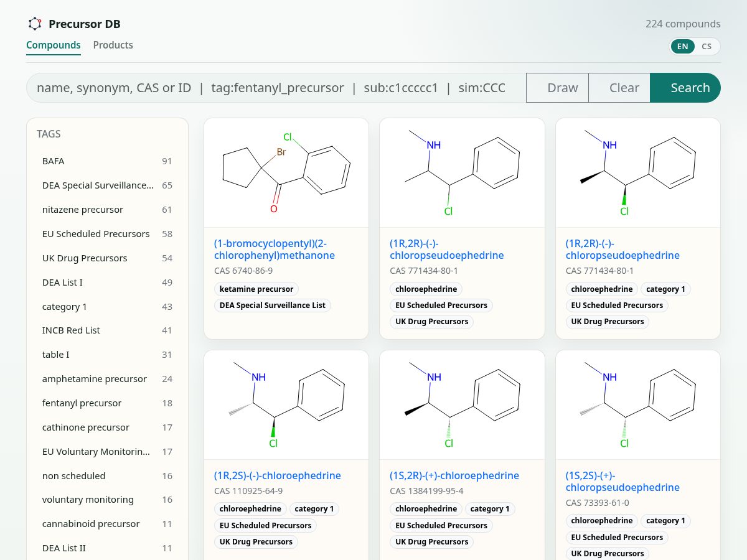Click EU Scheduled Precursors chip on (1R,2S)-(-)-chloroephedrine card
747x560 pixels.
[x=266, y=526]
